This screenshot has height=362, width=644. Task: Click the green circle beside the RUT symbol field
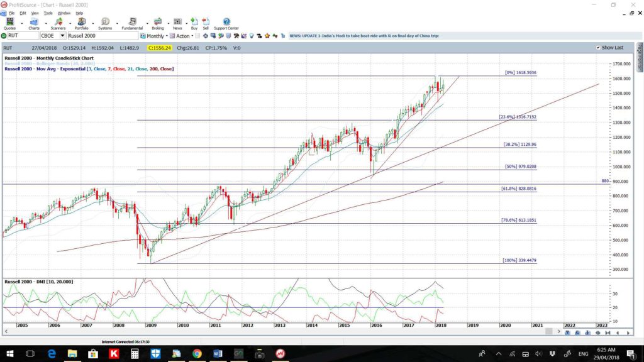(x=4, y=36)
